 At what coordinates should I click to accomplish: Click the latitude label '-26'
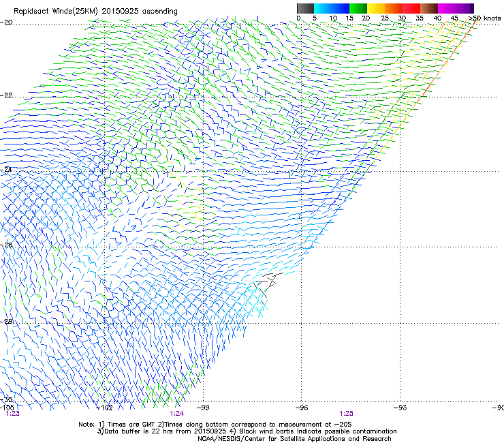(6, 245)
